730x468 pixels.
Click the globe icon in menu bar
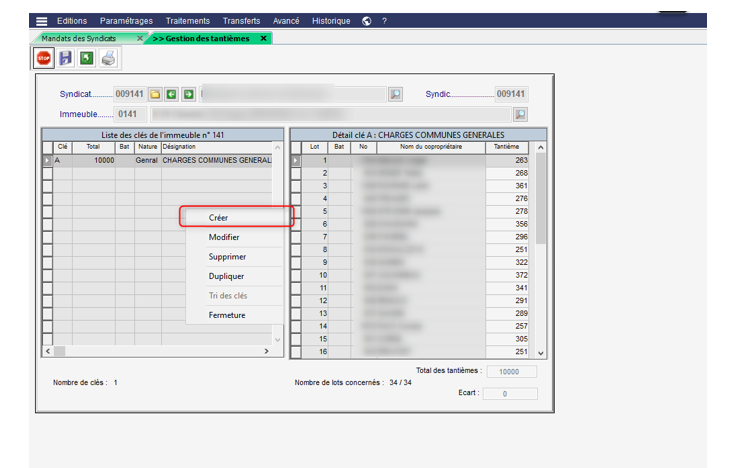coord(367,21)
